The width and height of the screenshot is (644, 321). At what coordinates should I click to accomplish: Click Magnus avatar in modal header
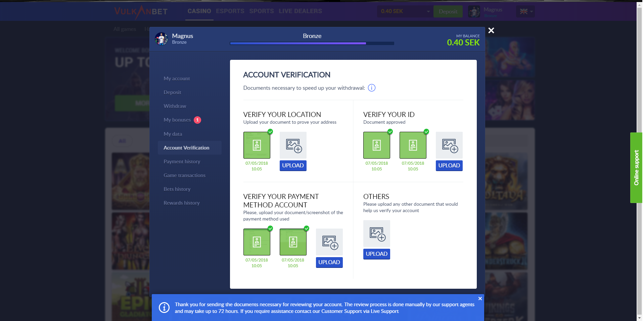click(x=162, y=39)
